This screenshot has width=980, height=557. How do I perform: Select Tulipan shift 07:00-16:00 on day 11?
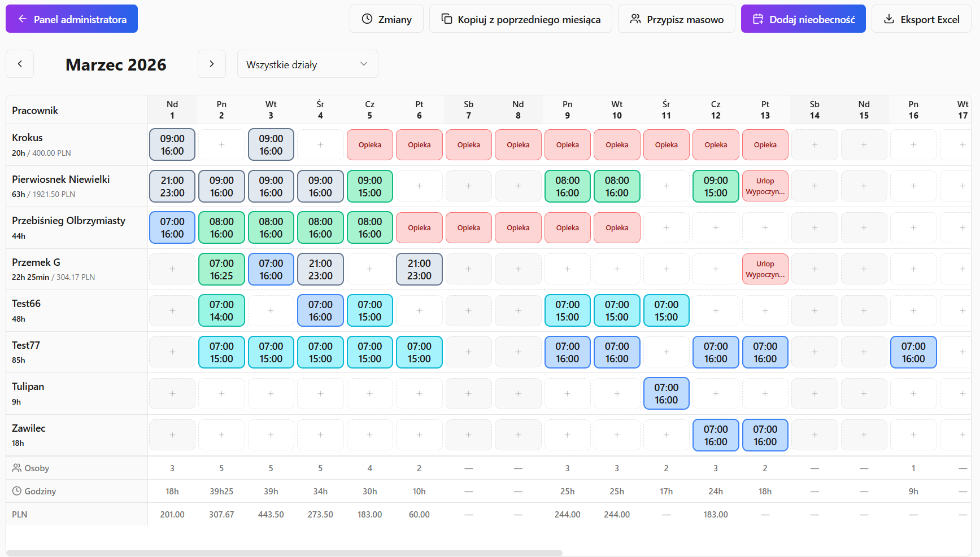point(667,393)
